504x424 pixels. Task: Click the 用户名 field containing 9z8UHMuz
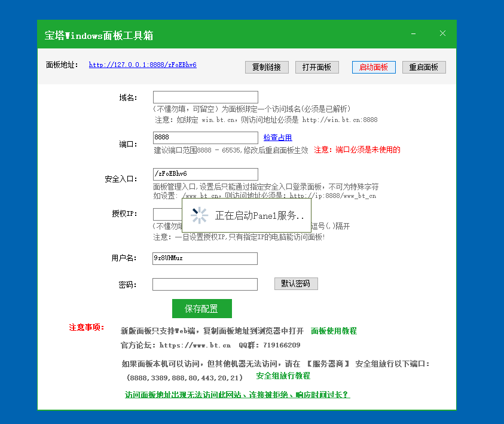(204, 258)
